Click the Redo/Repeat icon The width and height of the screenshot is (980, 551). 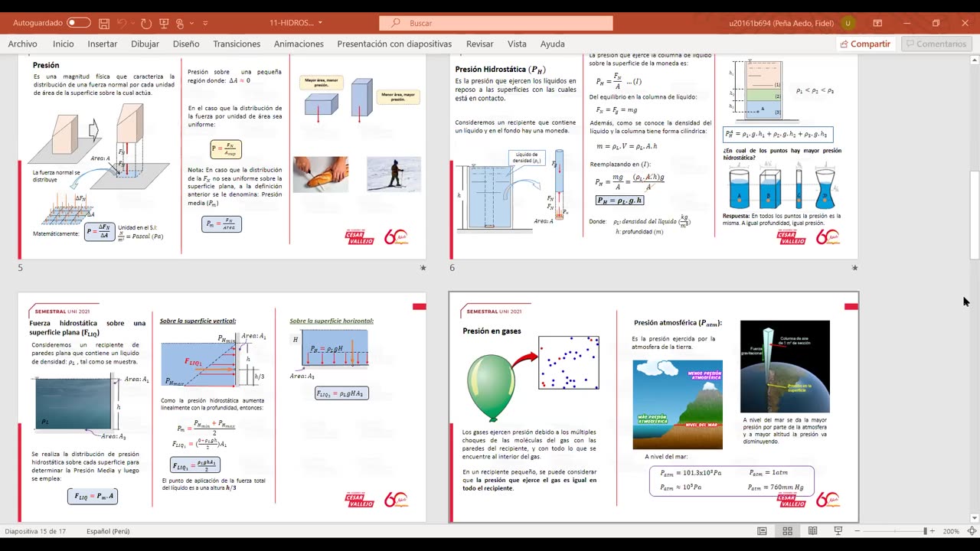[x=146, y=23]
